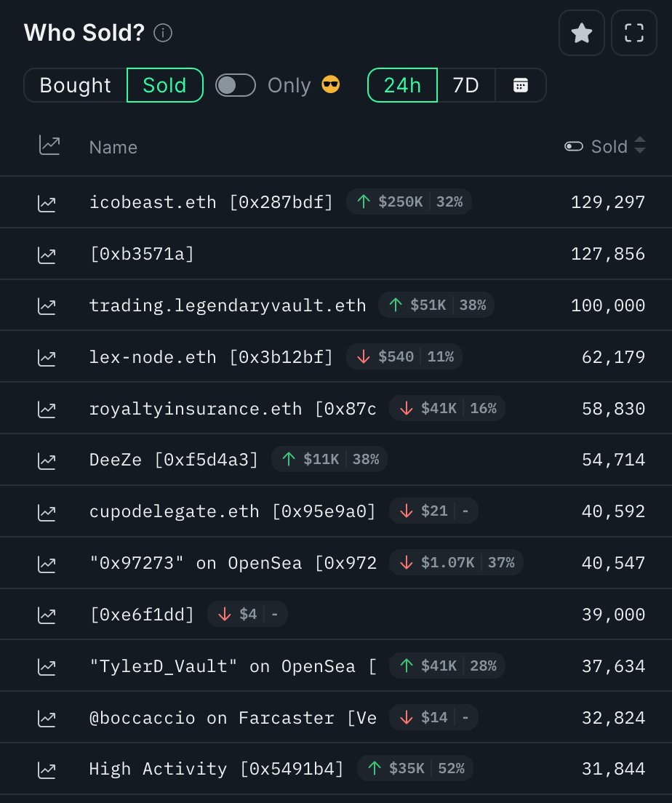The width and height of the screenshot is (672, 803).
Task: Toggle the token unit icon beside Sold header
Action: coord(574,147)
